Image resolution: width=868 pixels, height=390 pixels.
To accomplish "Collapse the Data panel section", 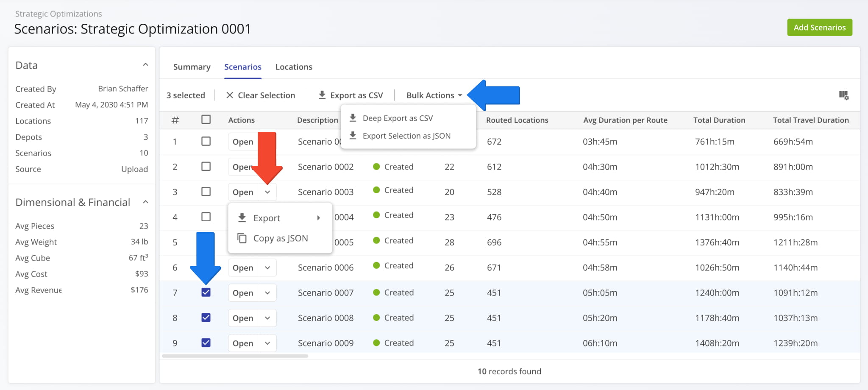I will click(x=145, y=65).
